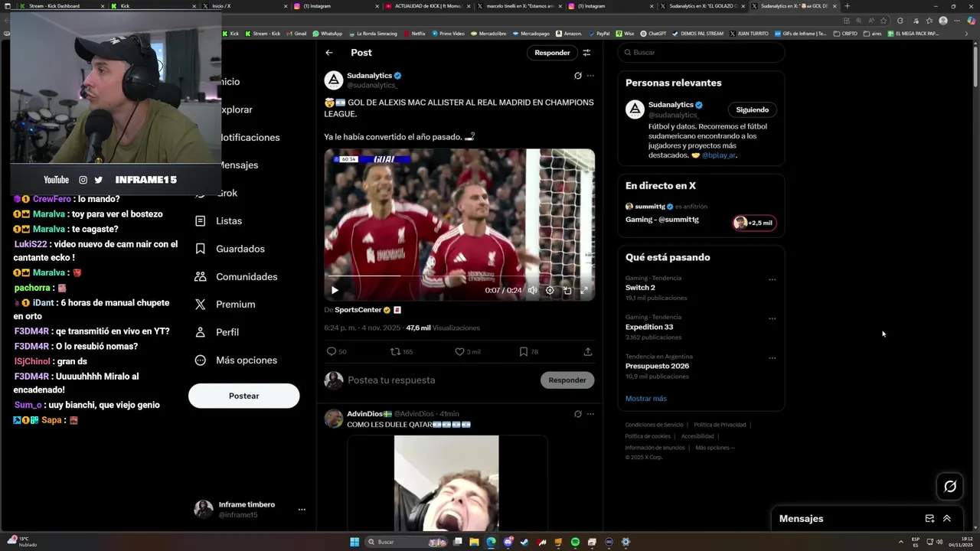
Task: Open the reply filter settings icon
Action: click(x=586, y=53)
